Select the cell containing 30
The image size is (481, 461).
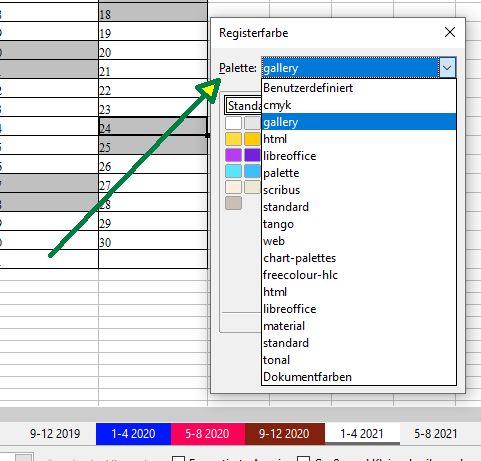click(153, 240)
